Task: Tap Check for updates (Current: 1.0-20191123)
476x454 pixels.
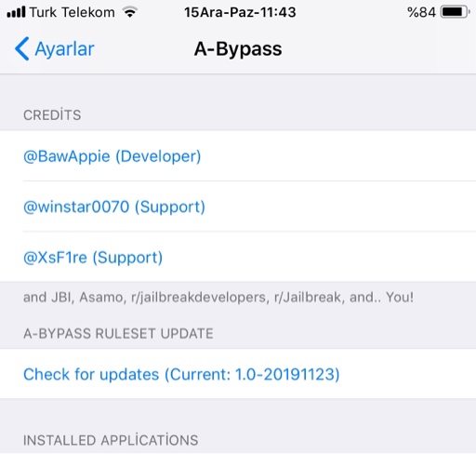Action: coord(238,374)
